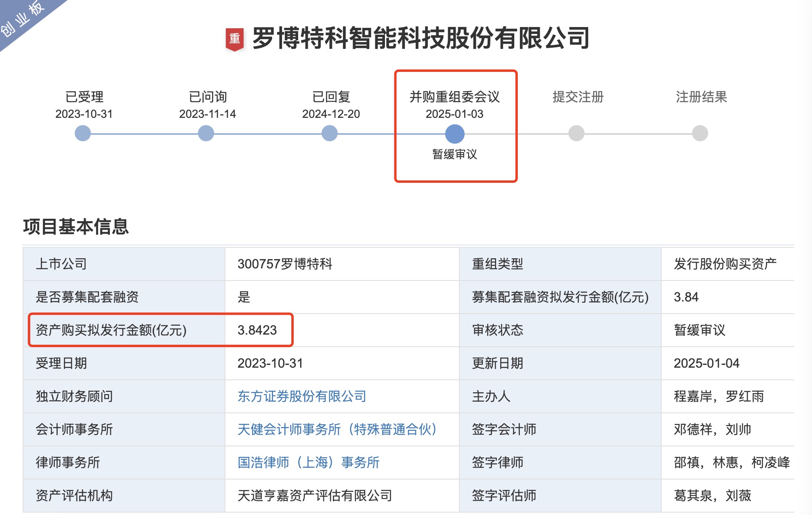Click the 独立财务顾问 row label
This screenshot has height=515, width=812.
pyautogui.click(x=74, y=396)
